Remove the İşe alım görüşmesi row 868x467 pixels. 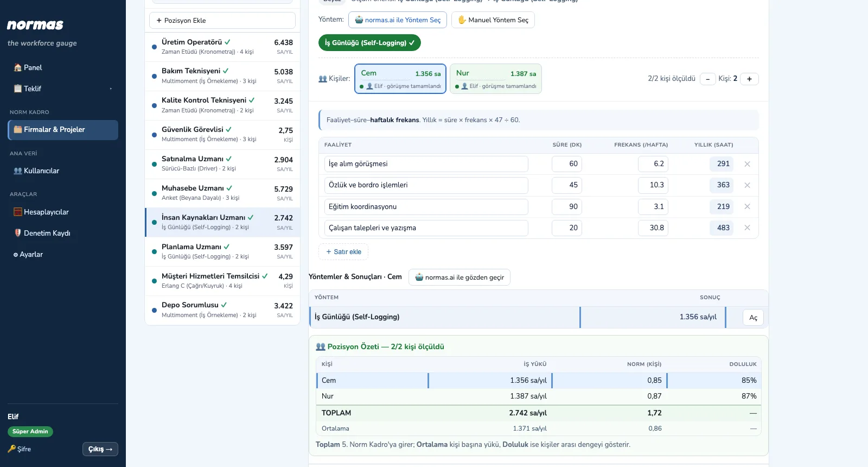pyautogui.click(x=747, y=164)
